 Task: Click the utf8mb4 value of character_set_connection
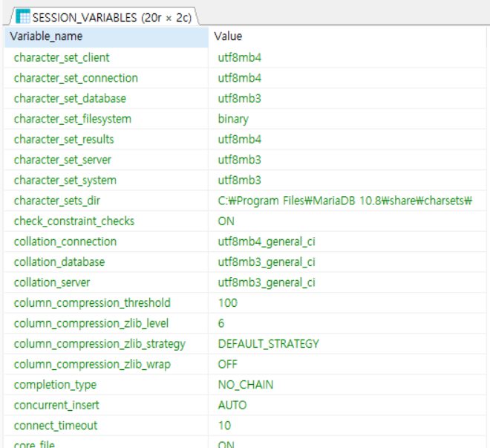[347, 78]
